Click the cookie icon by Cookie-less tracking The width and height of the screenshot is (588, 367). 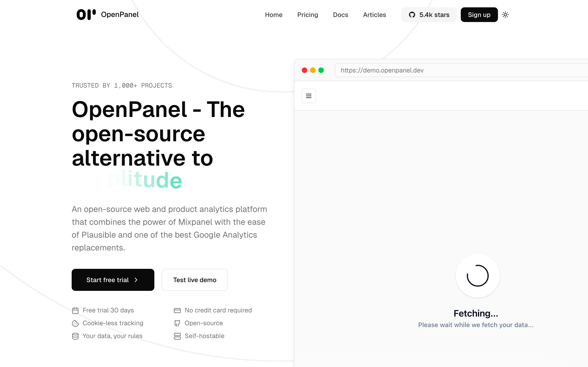[x=75, y=323]
